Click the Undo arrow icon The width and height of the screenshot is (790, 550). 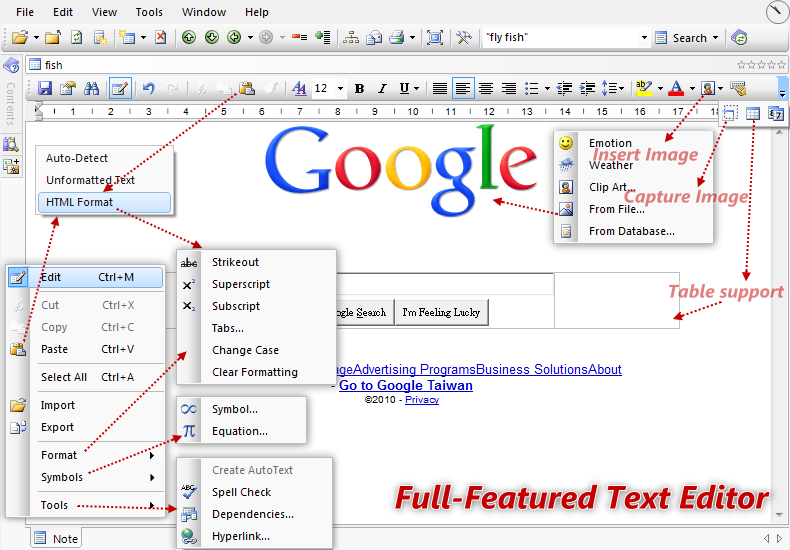148,89
